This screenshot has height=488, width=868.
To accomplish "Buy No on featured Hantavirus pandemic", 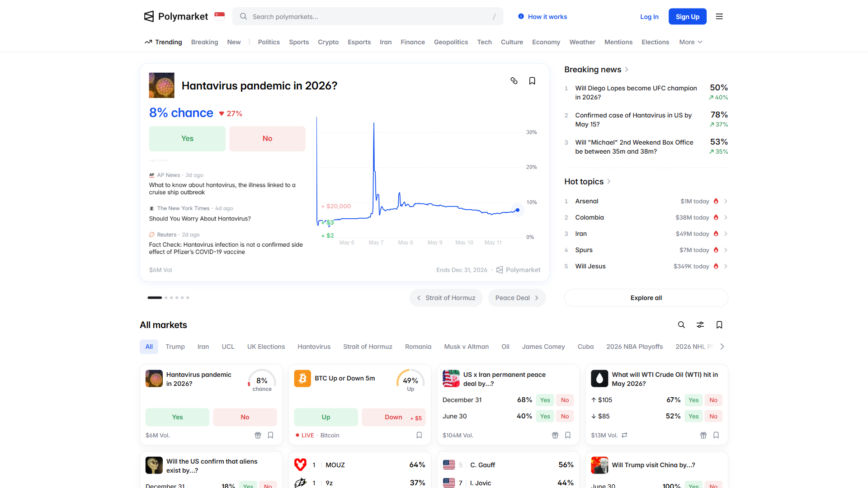I will click(267, 139).
